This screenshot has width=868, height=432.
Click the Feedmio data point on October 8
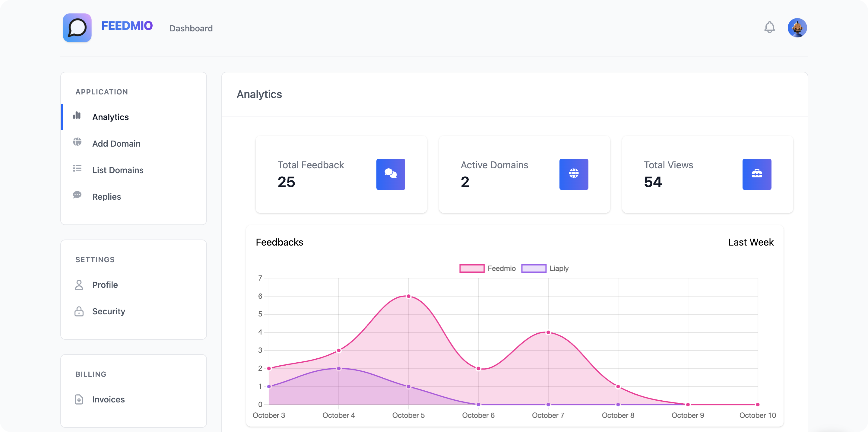click(x=618, y=386)
